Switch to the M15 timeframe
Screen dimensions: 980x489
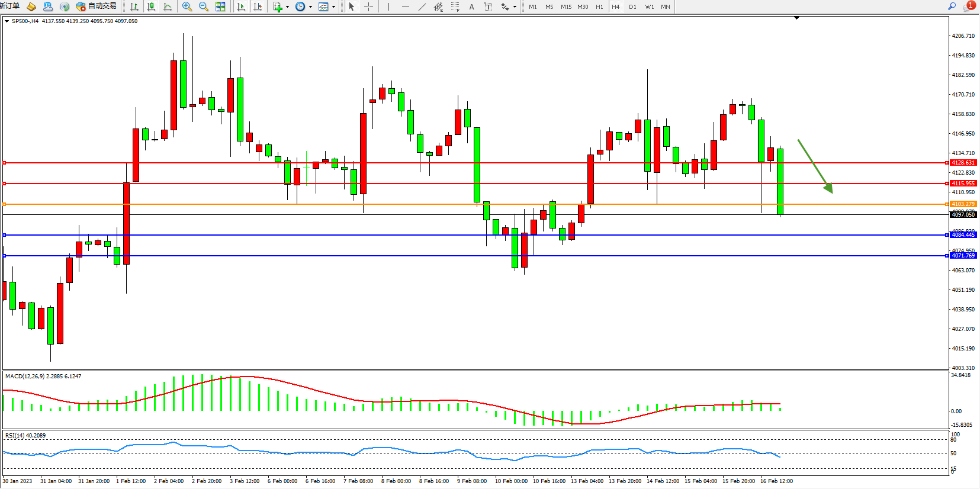[566, 7]
